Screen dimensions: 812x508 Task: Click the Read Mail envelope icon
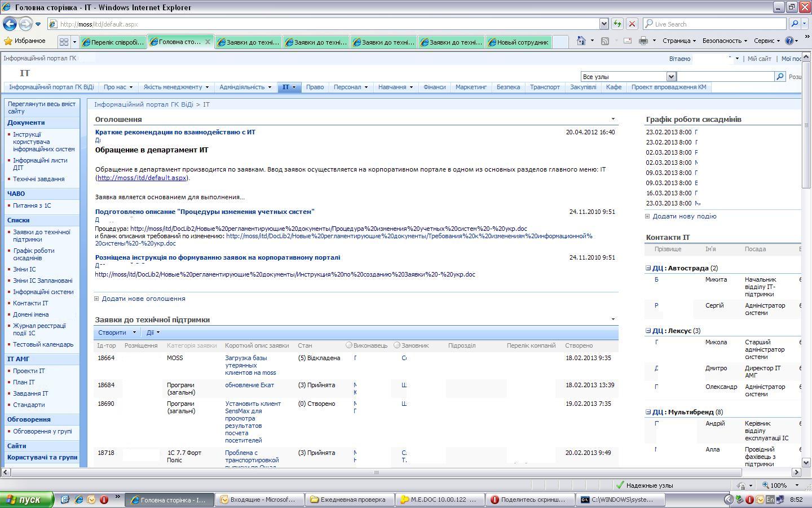click(627, 41)
